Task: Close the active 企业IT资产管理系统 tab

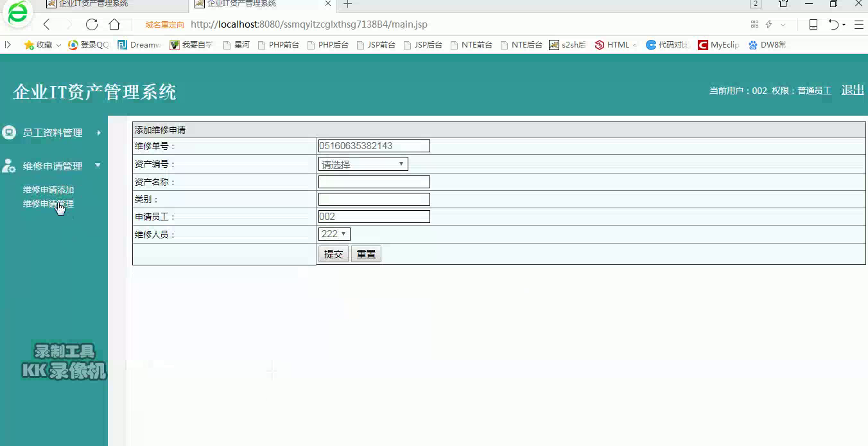Action: click(328, 4)
